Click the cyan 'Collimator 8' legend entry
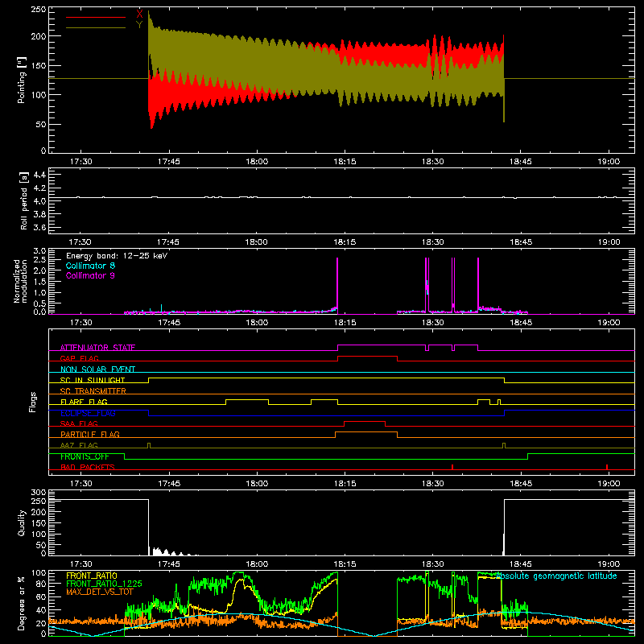 click(x=90, y=266)
